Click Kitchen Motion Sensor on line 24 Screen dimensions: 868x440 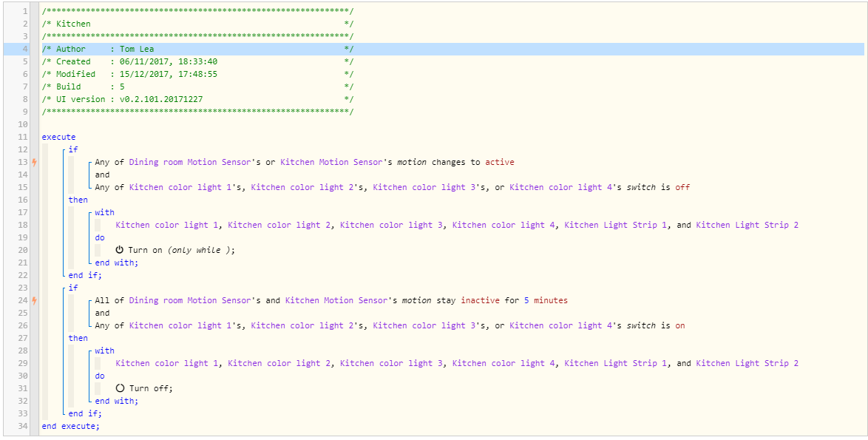(x=336, y=300)
